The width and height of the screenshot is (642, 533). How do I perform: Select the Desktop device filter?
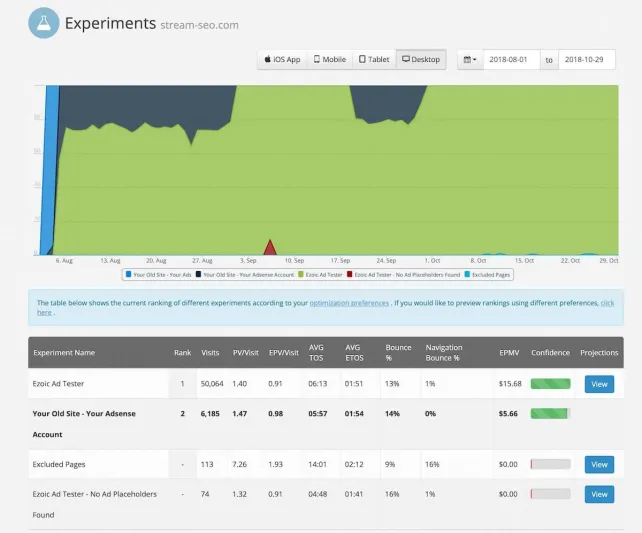(x=420, y=59)
